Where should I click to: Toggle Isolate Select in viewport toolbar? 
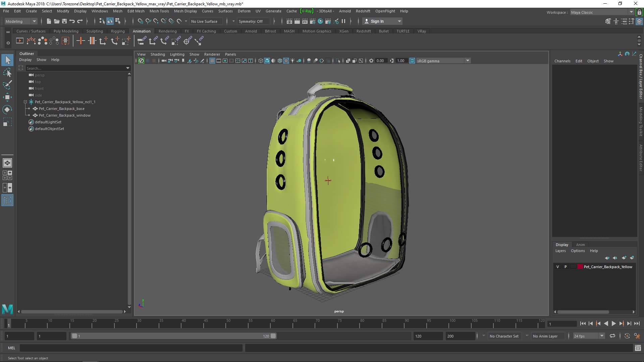(x=338, y=61)
